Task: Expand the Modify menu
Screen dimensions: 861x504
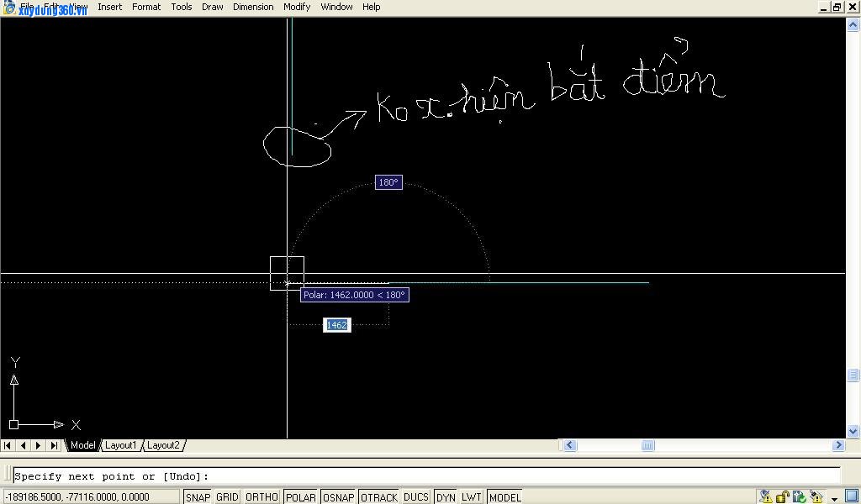Action: [297, 7]
